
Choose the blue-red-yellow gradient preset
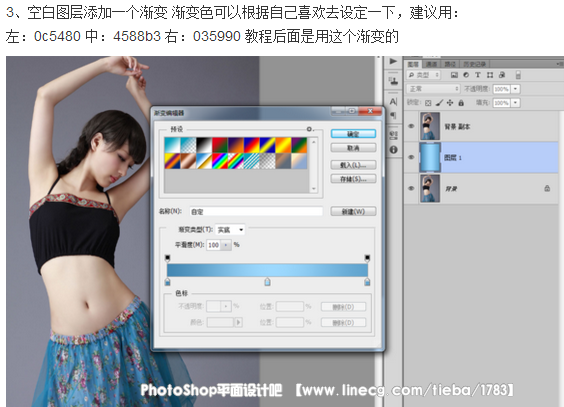click(251, 145)
